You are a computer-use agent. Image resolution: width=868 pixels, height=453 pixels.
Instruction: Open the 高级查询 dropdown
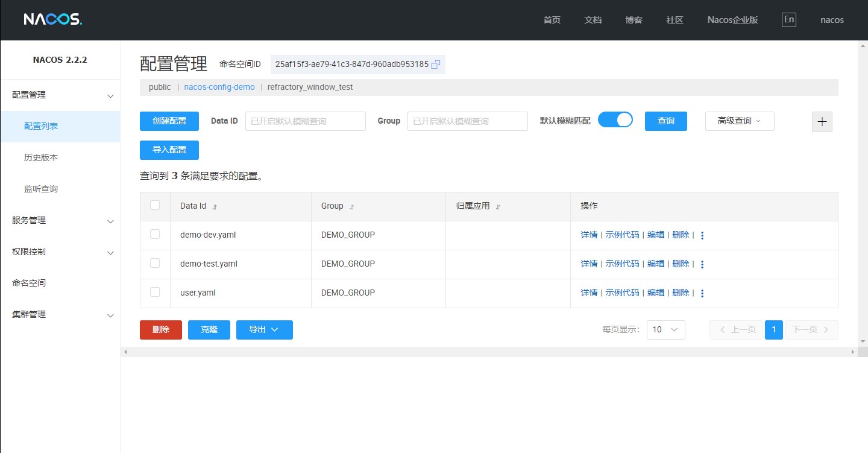pos(740,121)
